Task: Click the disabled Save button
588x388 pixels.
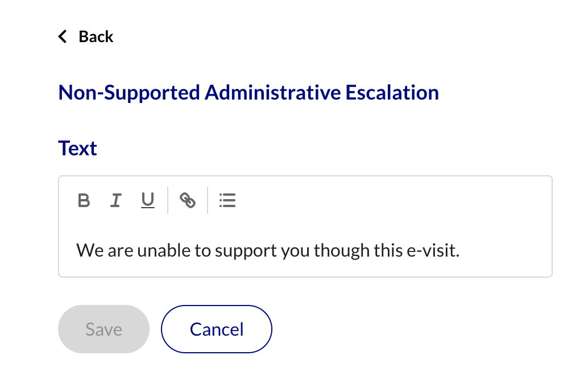Action: [104, 329]
